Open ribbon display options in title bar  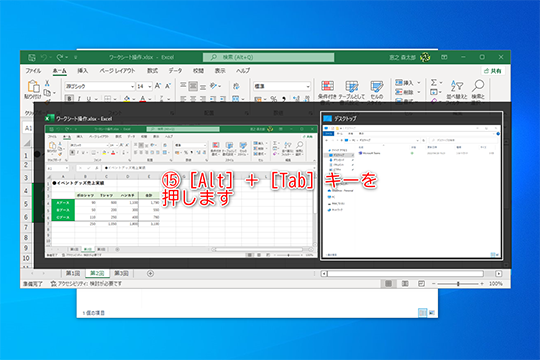pos(444,57)
